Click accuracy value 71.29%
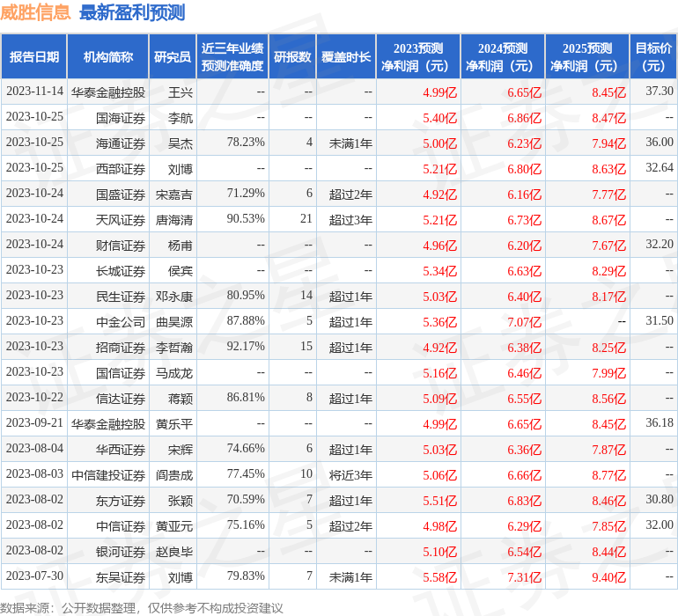The image size is (678, 616). point(246,194)
